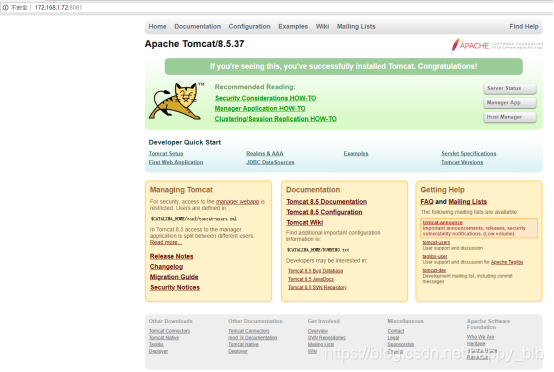Open Mailing Lists in the navigation bar
The height and width of the screenshot is (372, 554).
[356, 26]
